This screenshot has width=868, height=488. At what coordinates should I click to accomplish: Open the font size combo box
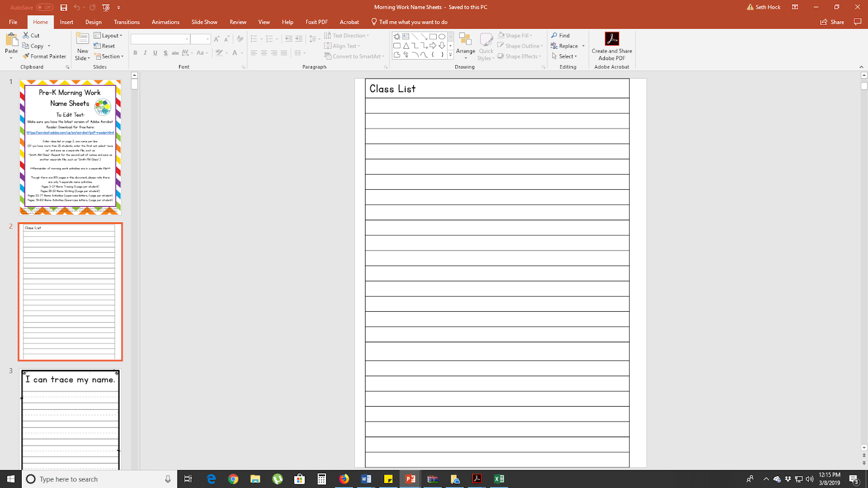tap(201, 39)
